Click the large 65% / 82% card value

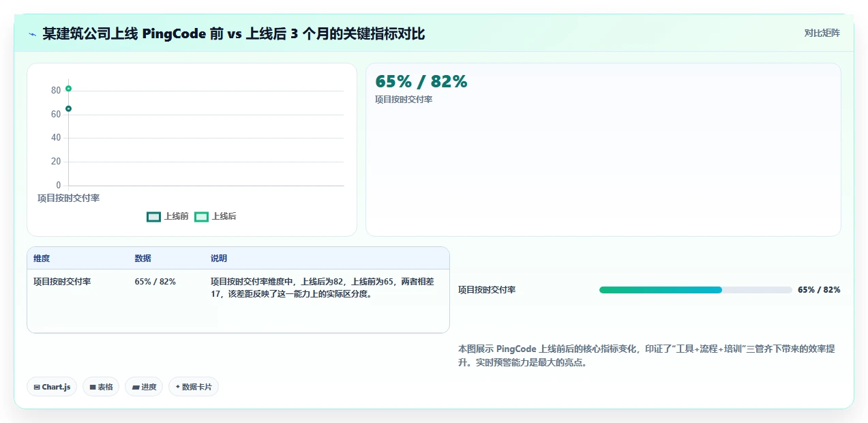pyautogui.click(x=421, y=82)
